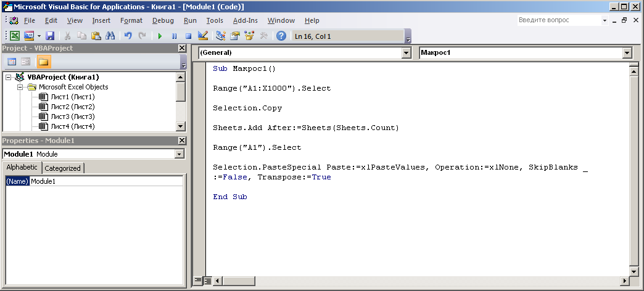
Task: Open the (General) object dropdown
Action: click(406, 52)
